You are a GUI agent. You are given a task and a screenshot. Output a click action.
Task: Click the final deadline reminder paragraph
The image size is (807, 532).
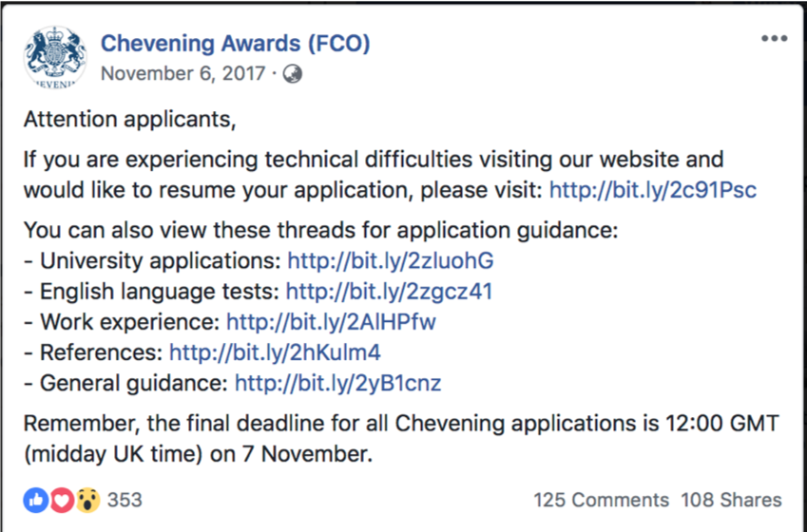click(x=401, y=439)
